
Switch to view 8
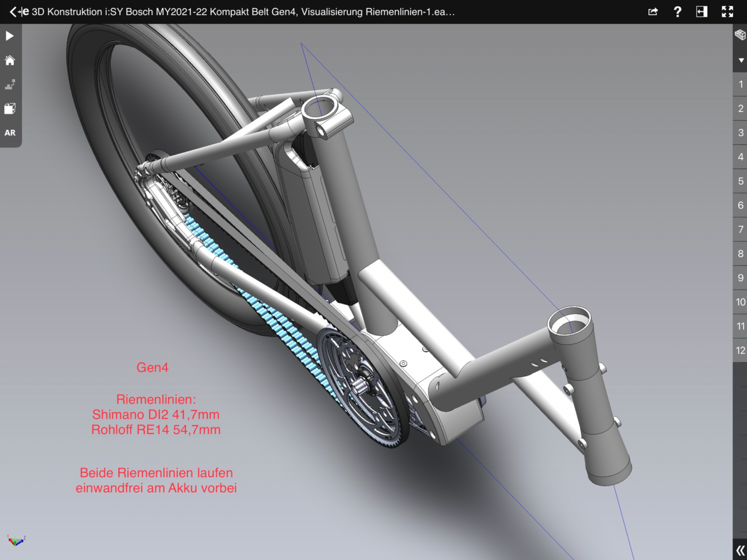[x=740, y=254]
